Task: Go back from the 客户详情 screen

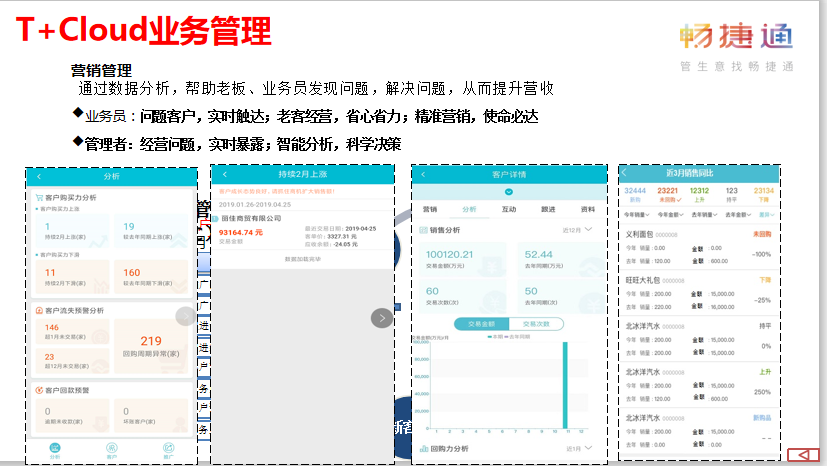Action: 423,174
